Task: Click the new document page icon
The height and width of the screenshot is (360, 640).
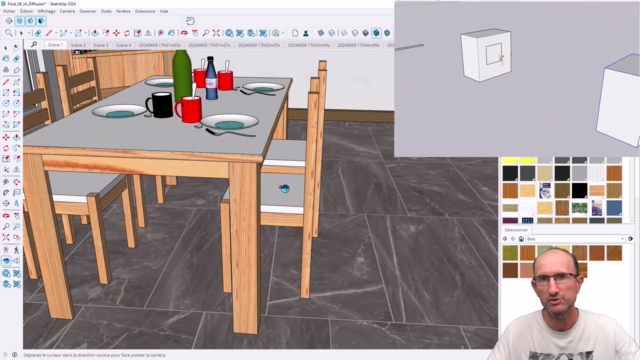Action: [295, 33]
